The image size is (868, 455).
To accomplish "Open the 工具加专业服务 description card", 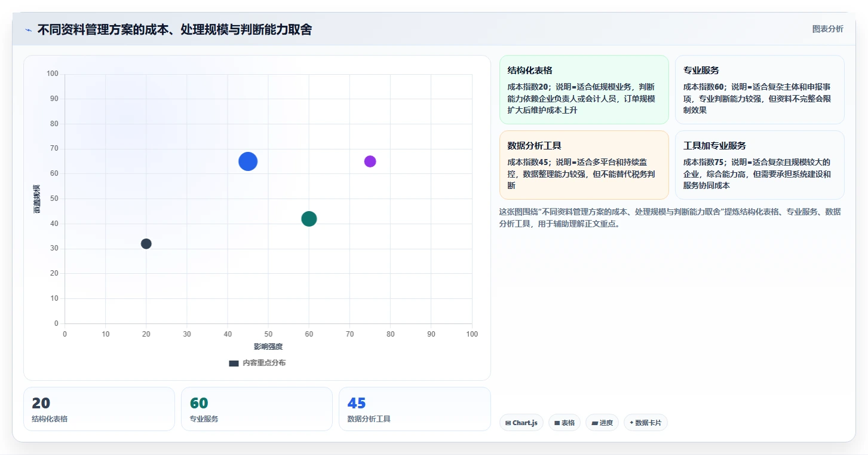I will click(x=759, y=165).
